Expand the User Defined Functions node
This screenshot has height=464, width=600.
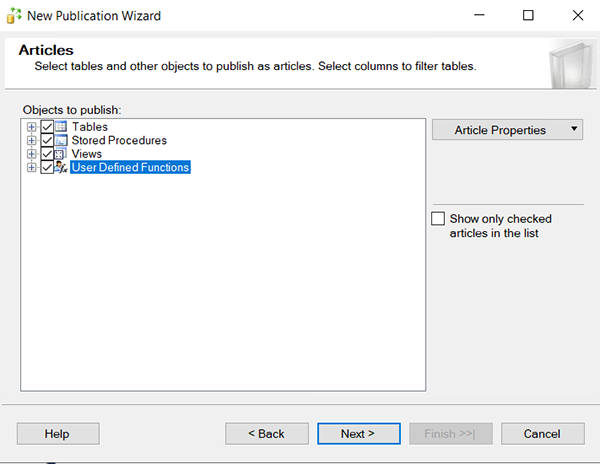coord(32,168)
